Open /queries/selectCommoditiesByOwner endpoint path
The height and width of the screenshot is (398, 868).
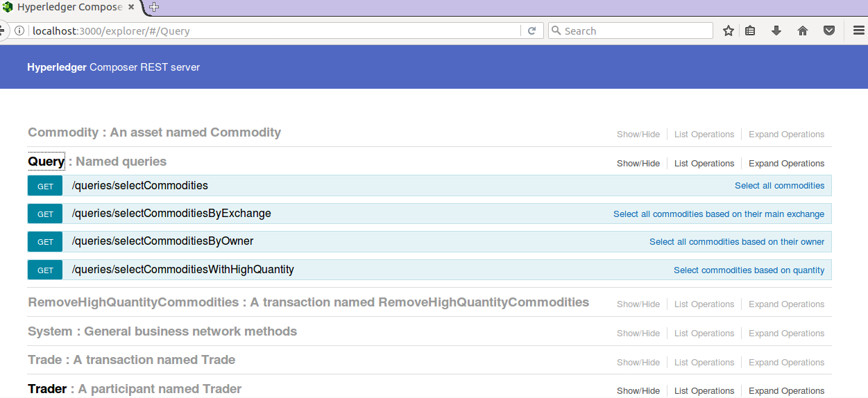coord(162,241)
